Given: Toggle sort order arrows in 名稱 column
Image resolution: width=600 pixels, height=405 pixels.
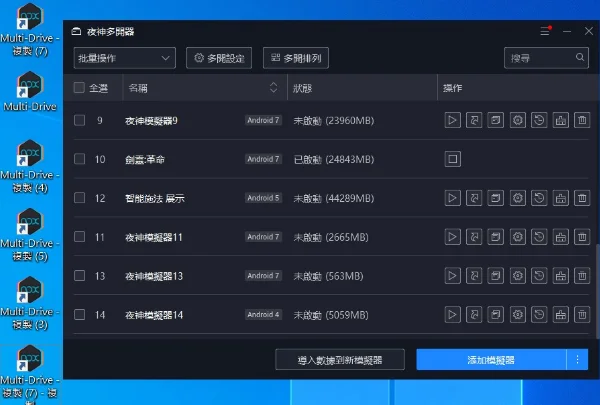Looking at the screenshot, I should (x=273, y=88).
